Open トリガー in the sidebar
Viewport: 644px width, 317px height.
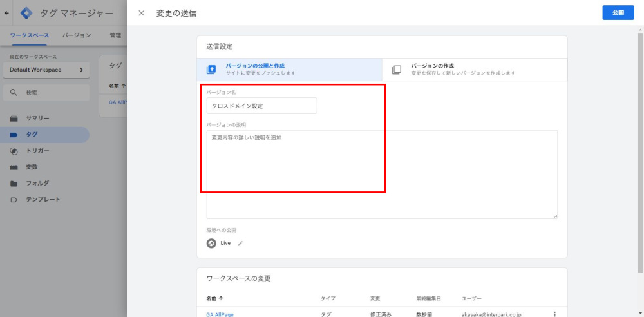click(x=37, y=151)
